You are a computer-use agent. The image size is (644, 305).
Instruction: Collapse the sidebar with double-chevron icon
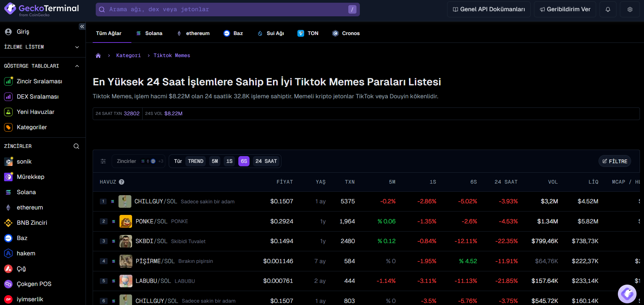[82, 27]
